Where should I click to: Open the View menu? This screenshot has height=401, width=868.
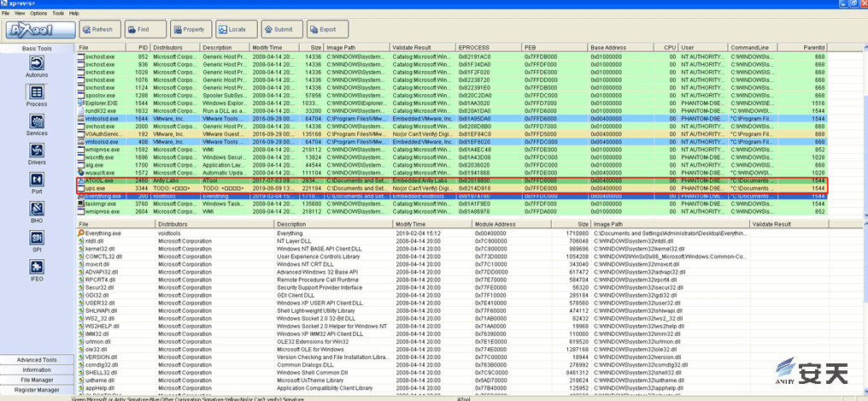pos(20,13)
